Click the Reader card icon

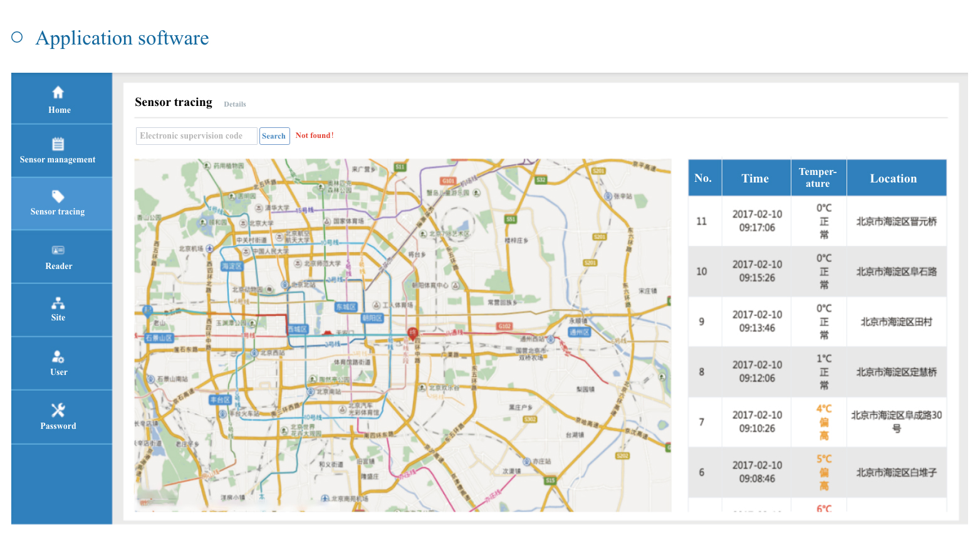point(58,250)
